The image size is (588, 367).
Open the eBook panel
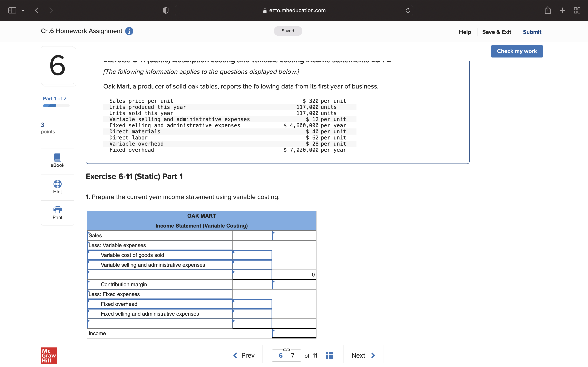57,160
